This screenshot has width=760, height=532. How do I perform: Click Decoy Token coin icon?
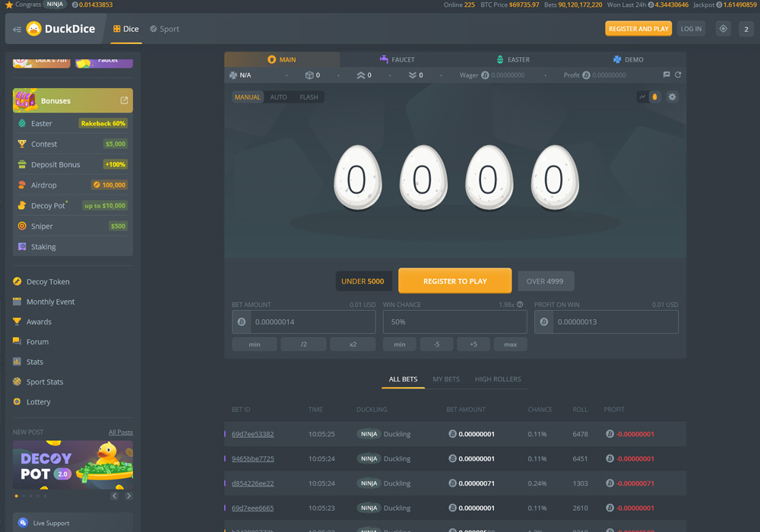click(17, 281)
